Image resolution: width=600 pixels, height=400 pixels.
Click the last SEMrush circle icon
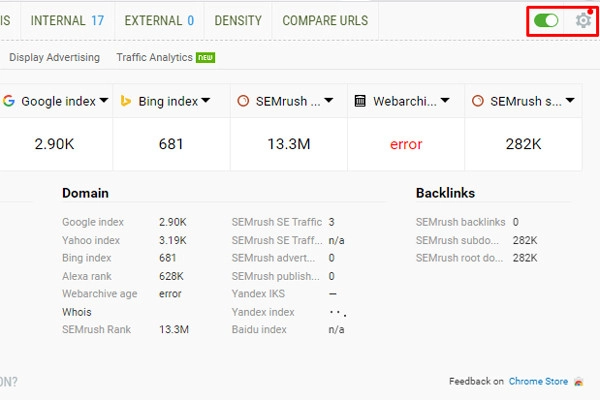[477, 101]
